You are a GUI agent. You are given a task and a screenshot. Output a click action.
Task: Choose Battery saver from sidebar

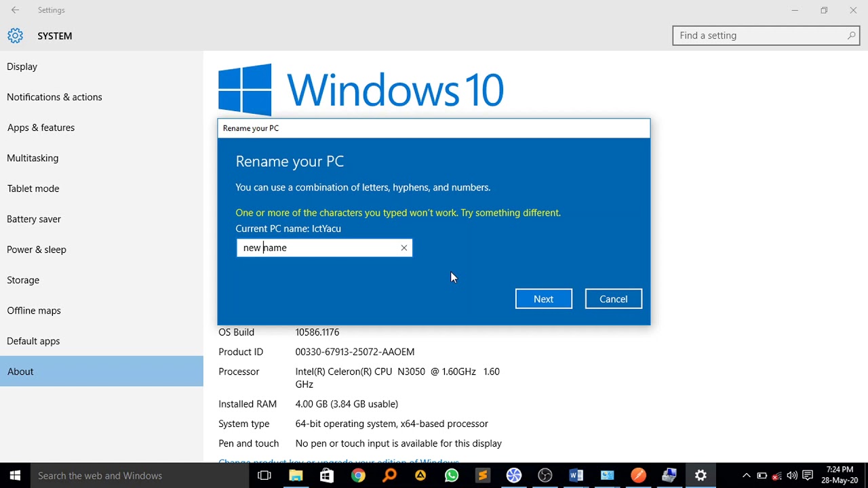tap(102, 219)
